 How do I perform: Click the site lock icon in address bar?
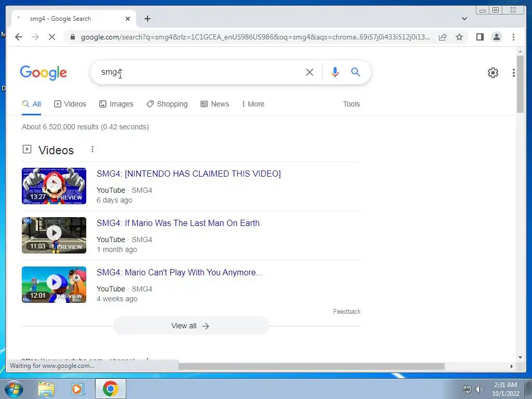coord(72,37)
